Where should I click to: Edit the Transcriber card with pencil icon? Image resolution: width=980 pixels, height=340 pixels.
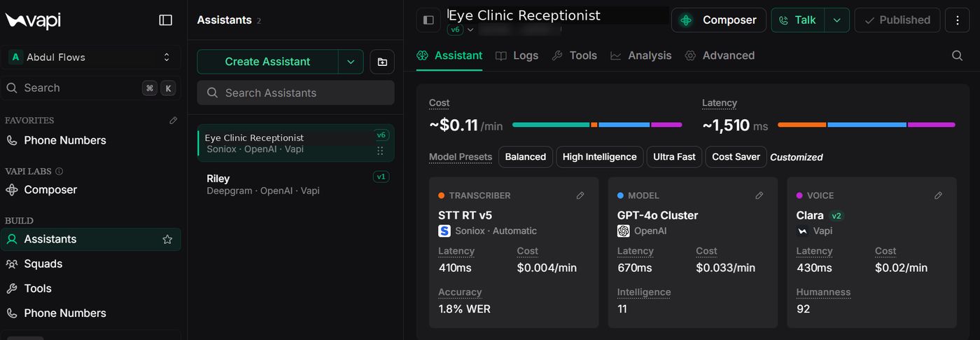[x=580, y=196]
